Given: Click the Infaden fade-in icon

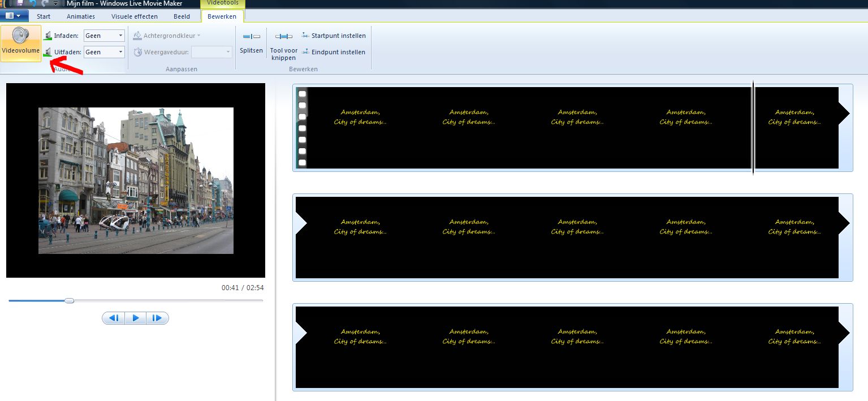Looking at the screenshot, I should [47, 36].
